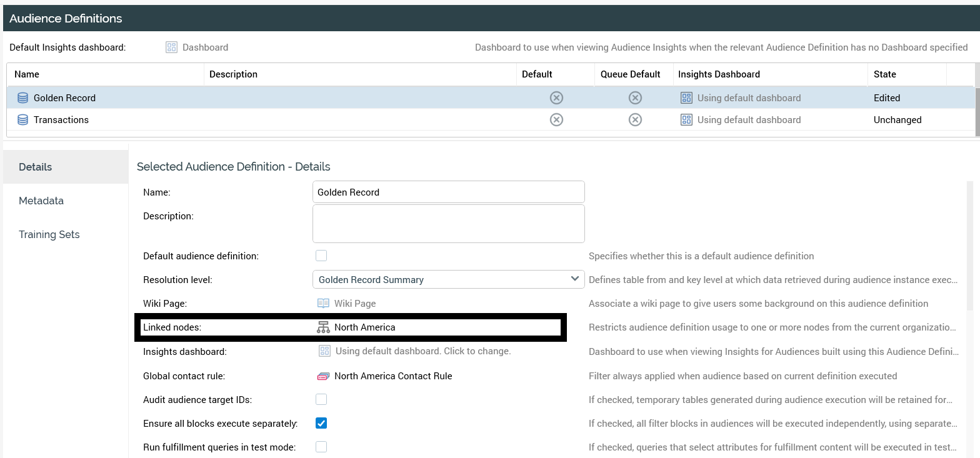The width and height of the screenshot is (980, 458).
Task: Switch to the Metadata tab
Action: [x=41, y=201]
